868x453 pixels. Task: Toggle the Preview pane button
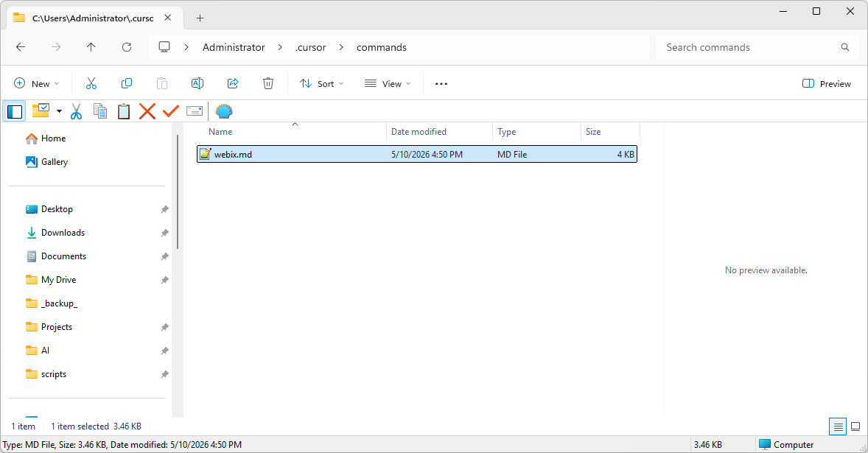(x=827, y=83)
